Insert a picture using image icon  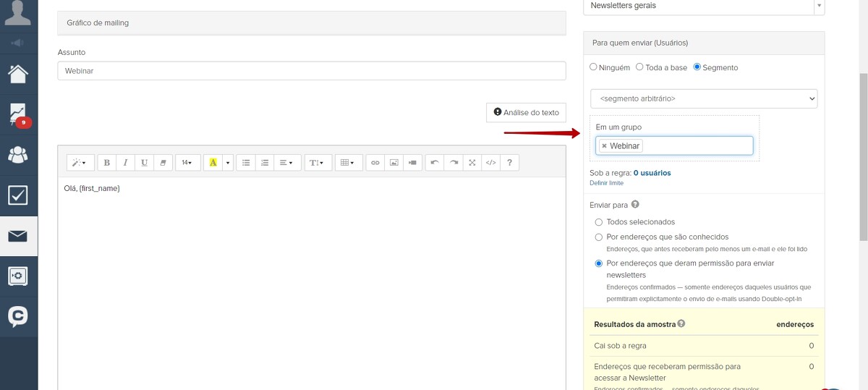[x=394, y=163]
